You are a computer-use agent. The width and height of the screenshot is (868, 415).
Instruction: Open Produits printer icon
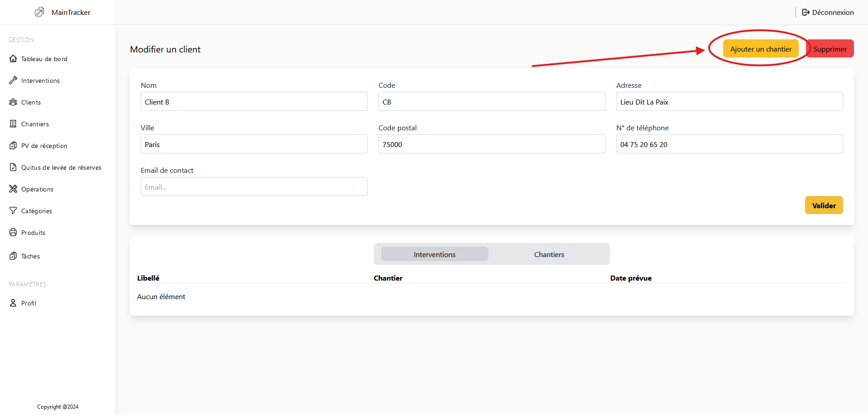tap(13, 233)
